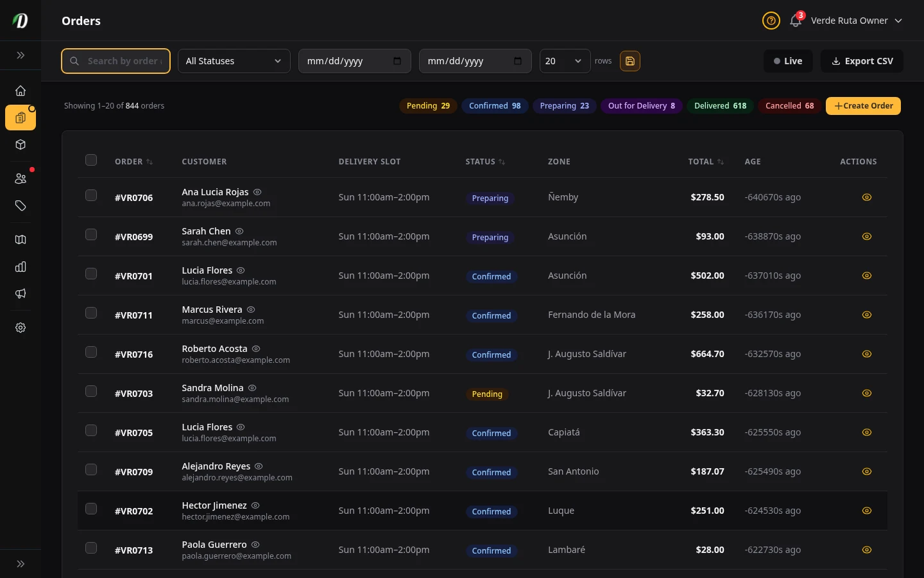Change rows per page from the 20 dropdown
The image size is (924, 578).
(x=564, y=61)
